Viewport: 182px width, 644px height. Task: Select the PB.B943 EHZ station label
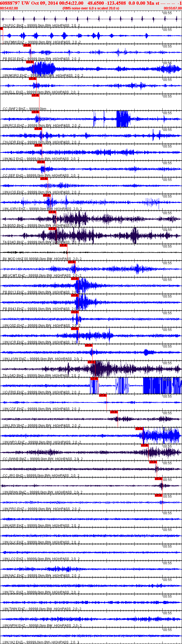[x=41, y=309]
